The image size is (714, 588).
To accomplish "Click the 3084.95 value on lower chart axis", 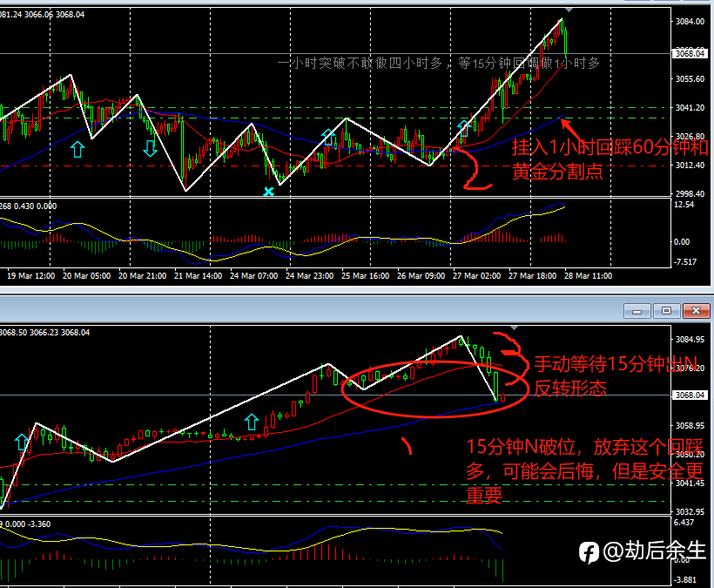I will (x=690, y=340).
